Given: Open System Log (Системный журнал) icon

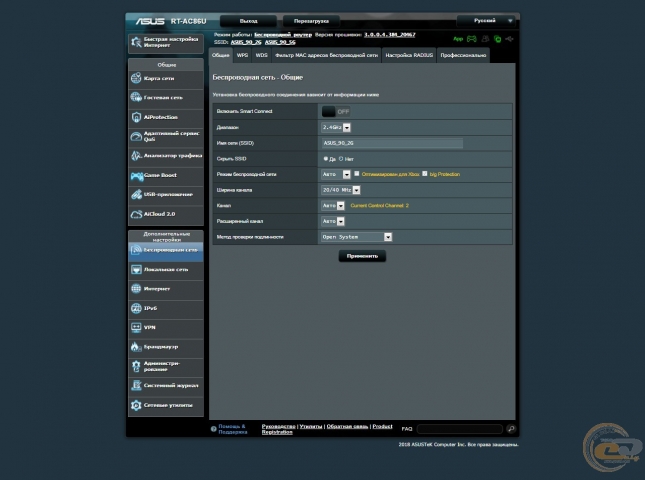Looking at the screenshot, I should (136, 385).
